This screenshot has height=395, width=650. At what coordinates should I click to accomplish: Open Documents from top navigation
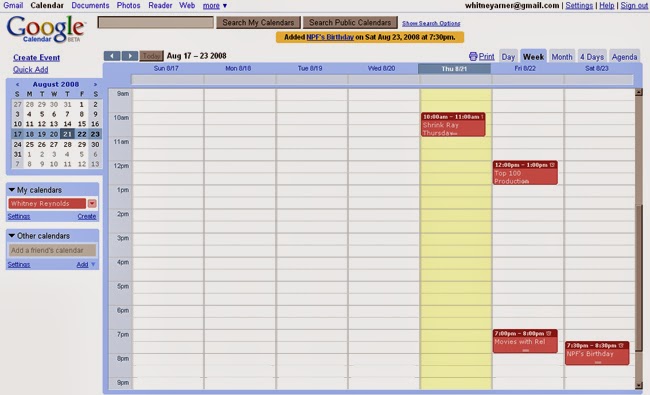90,5
